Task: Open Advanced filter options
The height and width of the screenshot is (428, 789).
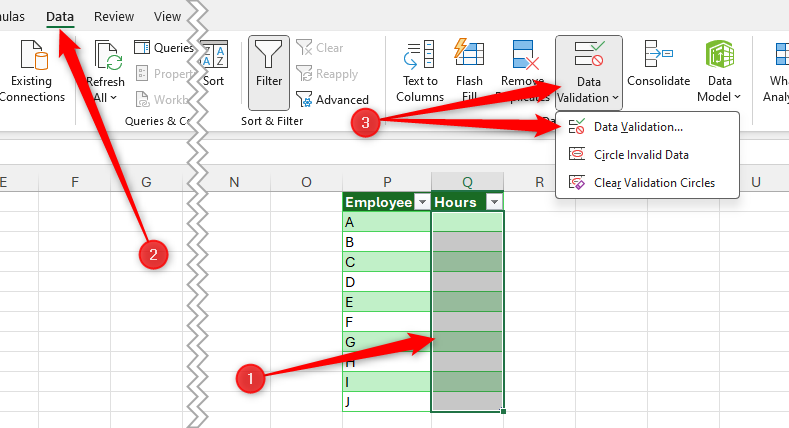Action: pos(332,100)
